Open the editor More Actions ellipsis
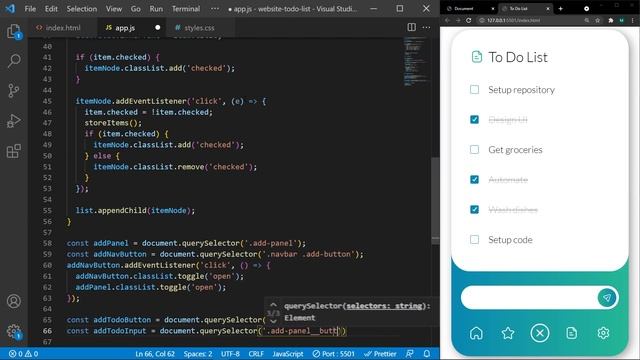The height and width of the screenshot is (360, 640). (426, 27)
